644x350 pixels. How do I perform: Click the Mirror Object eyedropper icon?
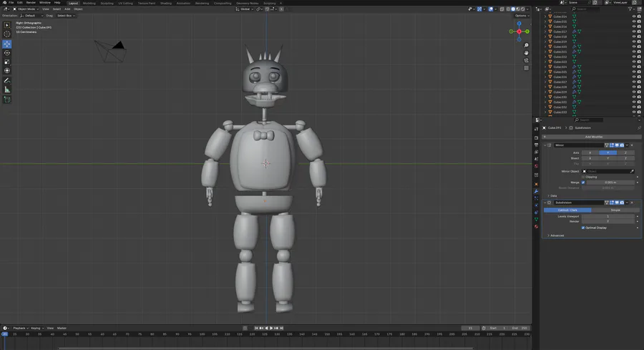632,171
